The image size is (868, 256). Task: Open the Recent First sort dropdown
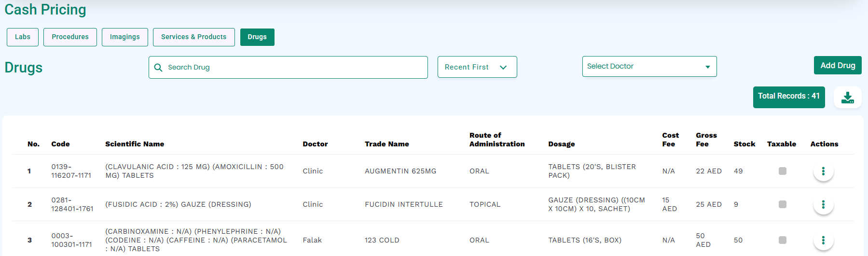click(477, 67)
